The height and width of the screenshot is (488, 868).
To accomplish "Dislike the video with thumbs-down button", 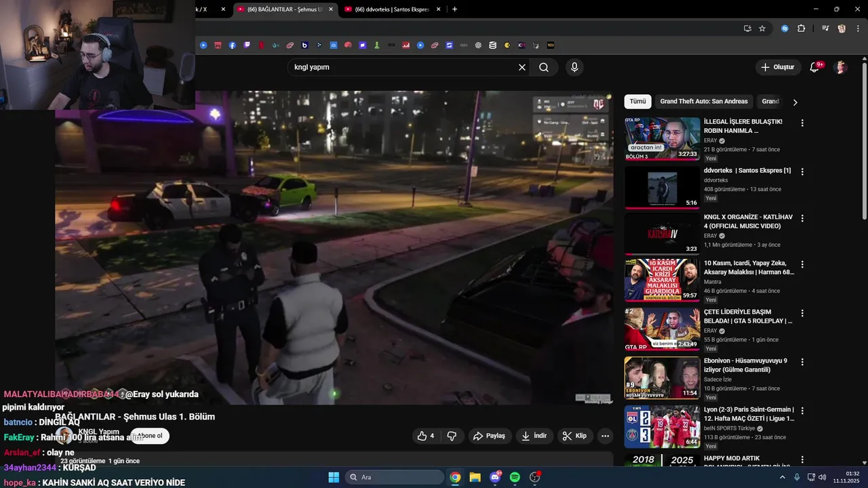I will point(452,436).
